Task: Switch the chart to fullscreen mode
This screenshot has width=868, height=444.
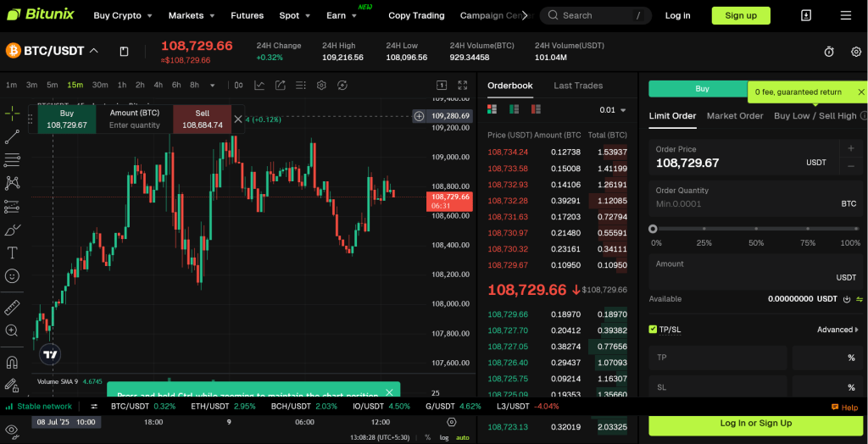Action: [x=463, y=86]
